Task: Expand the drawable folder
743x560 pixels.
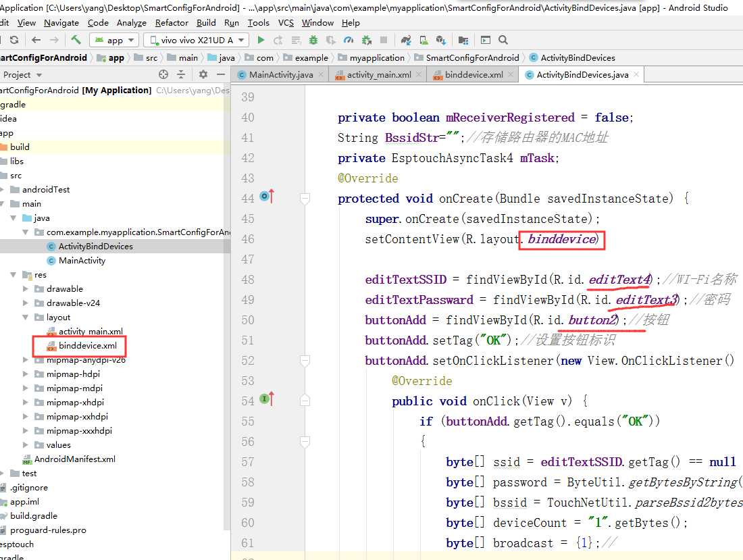Action: click(x=26, y=289)
